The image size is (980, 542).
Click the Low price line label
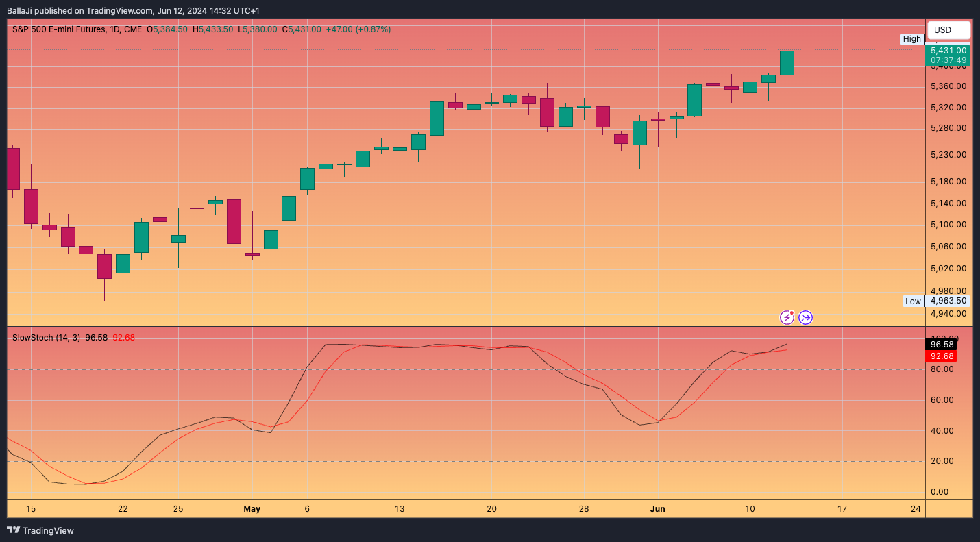pos(913,301)
